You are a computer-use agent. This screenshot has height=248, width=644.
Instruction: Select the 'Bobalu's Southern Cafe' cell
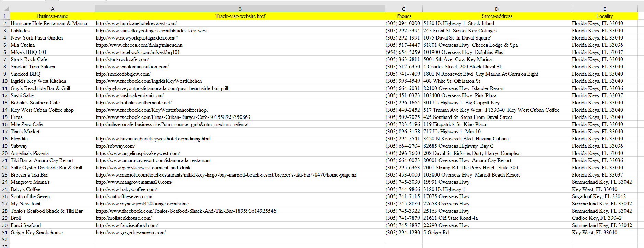[x=52, y=103]
